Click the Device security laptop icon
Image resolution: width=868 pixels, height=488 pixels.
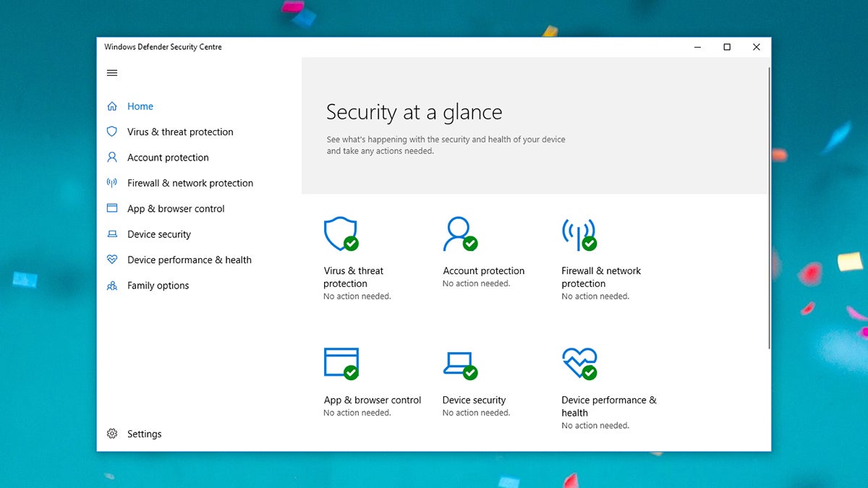(x=460, y=364)
